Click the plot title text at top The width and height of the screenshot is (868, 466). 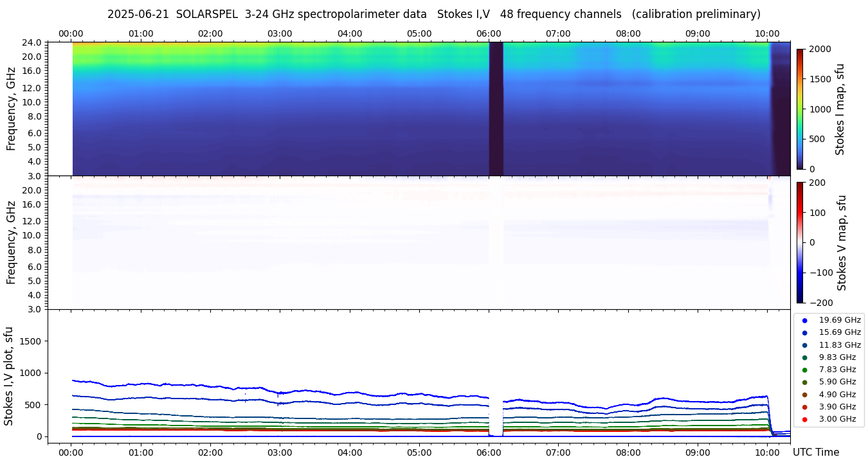coord(433,14)
